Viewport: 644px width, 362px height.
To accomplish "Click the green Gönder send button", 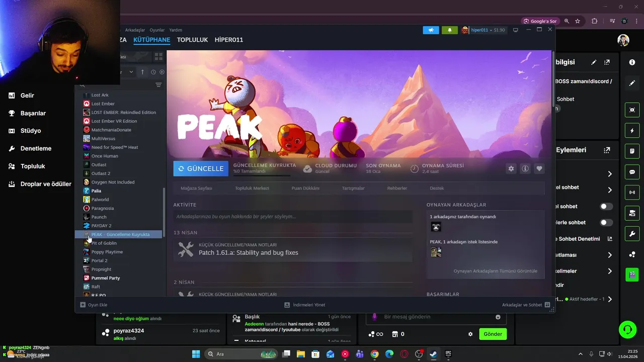I will coord(493,334).
